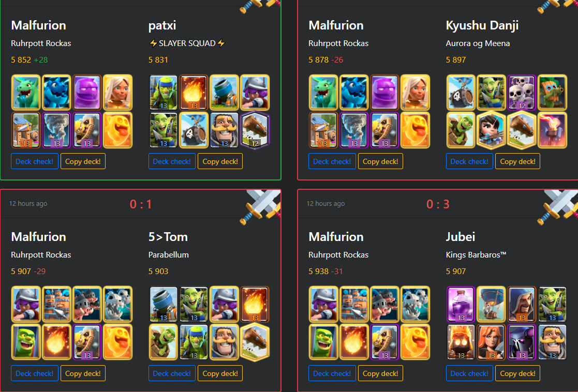This screenshot has height=392, width=578.
Task: Open the clan name Parabellum
Action: (x=169, y=255)
